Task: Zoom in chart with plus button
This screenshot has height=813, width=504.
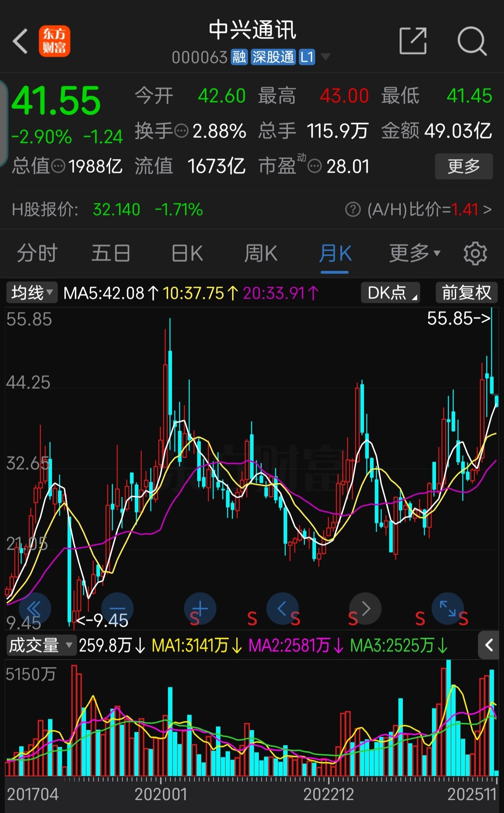Action: point(200,609)
